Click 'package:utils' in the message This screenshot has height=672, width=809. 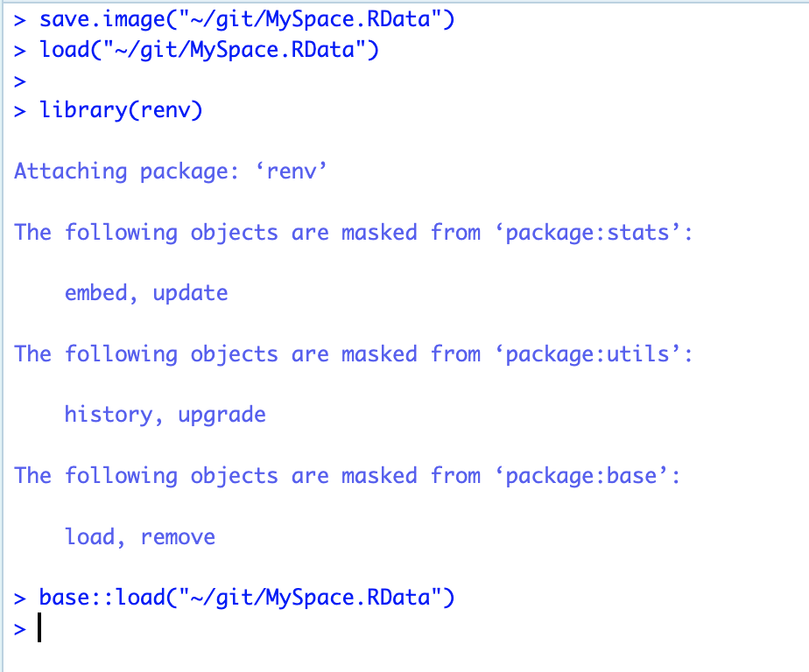587,353
